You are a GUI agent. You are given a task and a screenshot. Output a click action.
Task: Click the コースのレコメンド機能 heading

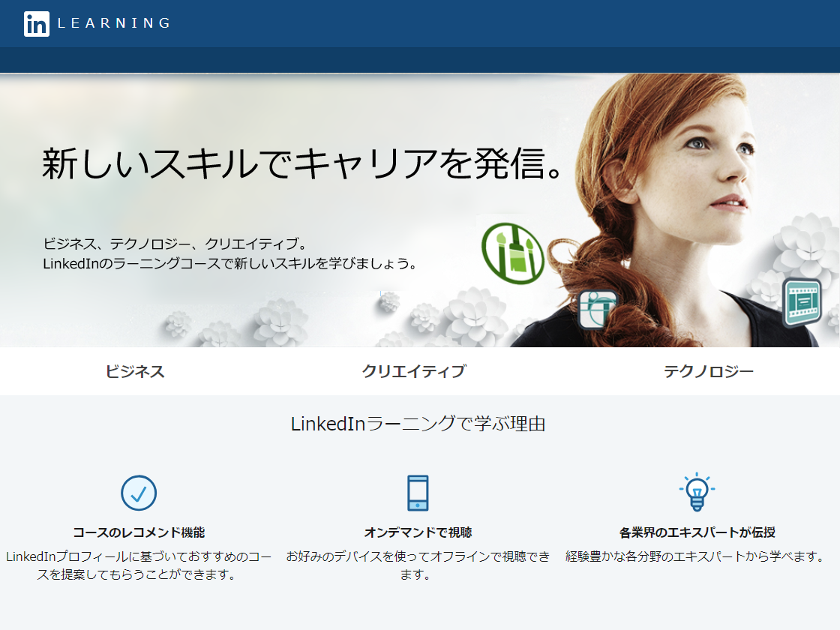(139, 532)
